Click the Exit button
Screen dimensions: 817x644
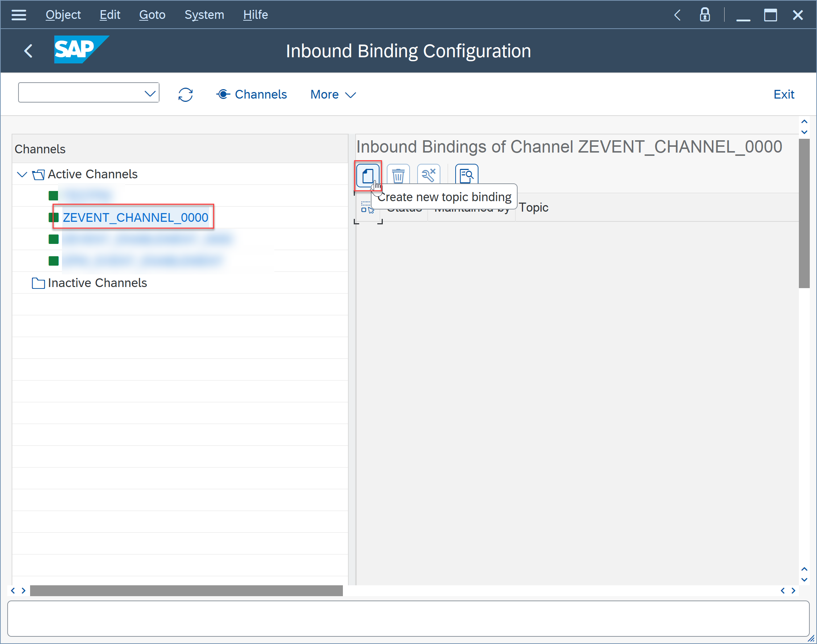[784, 94]
